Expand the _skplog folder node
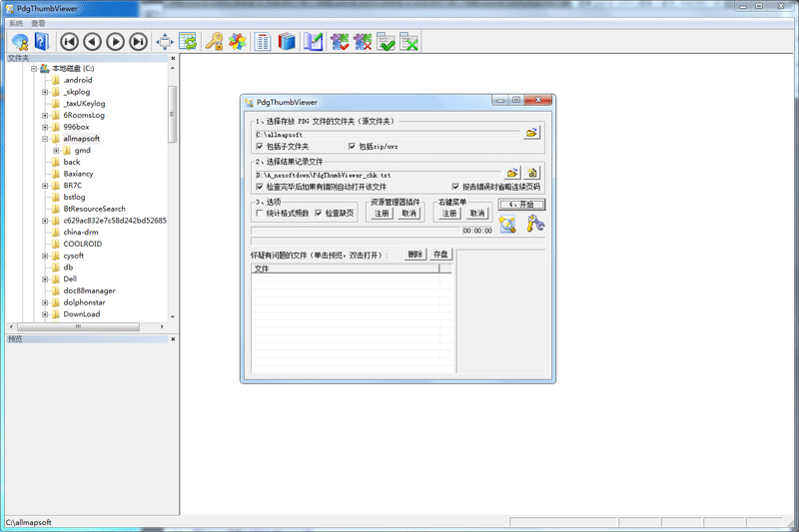 [x=45, y=92]
